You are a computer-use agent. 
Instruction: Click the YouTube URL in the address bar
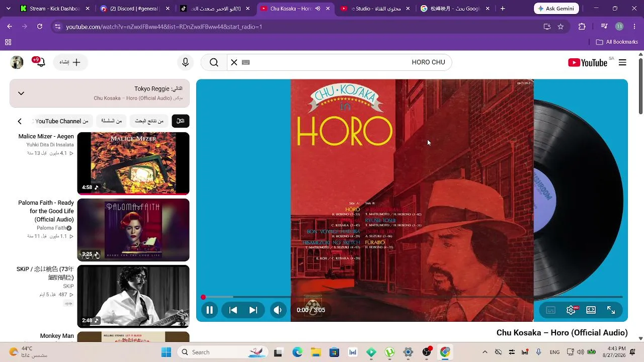164,27
